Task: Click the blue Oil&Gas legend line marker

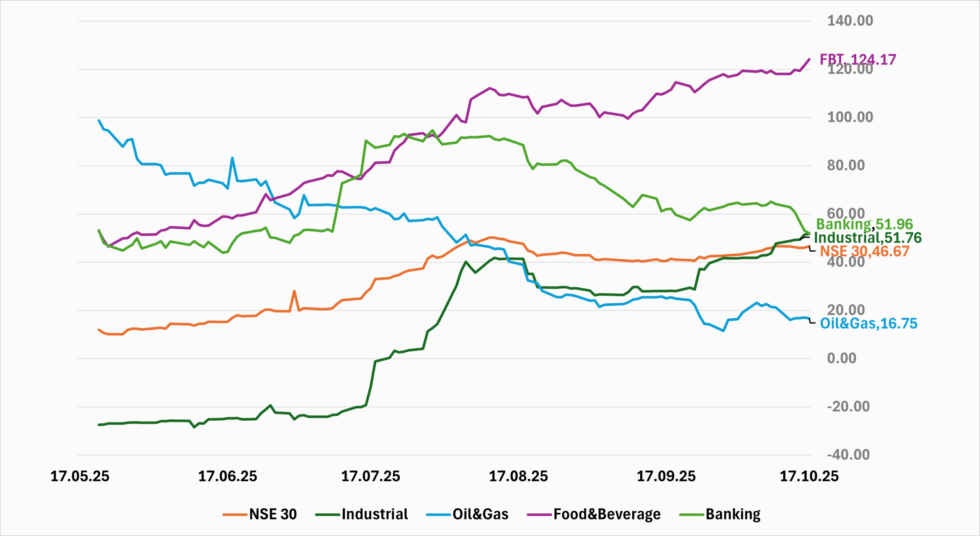Action: coord(438,515)
